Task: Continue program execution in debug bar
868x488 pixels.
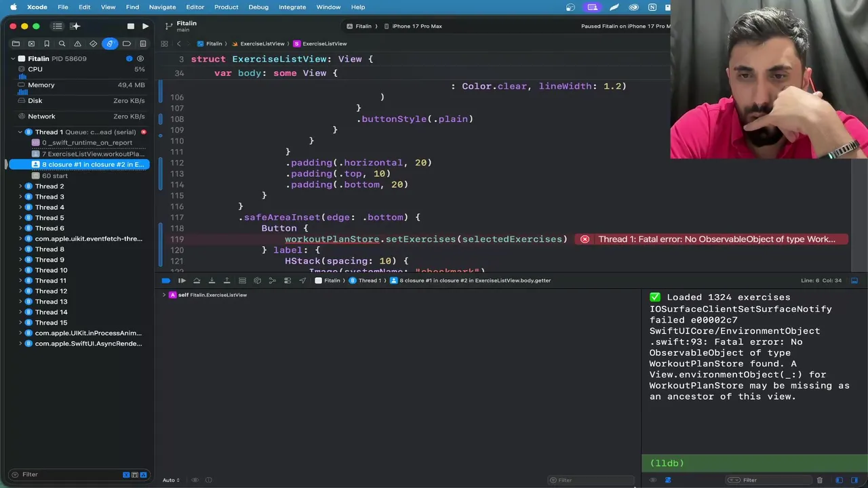Action: pos(182,281)
